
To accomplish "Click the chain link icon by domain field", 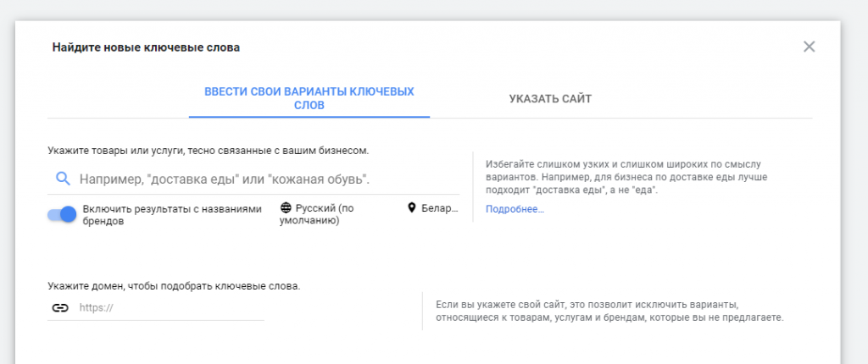I will pos(60,308).
